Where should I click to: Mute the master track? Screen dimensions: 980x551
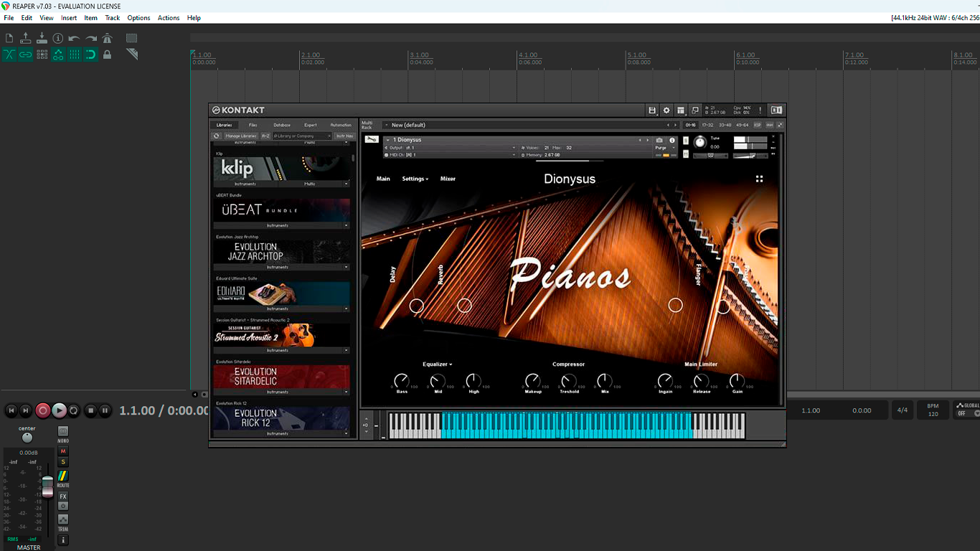coord(63,451)
